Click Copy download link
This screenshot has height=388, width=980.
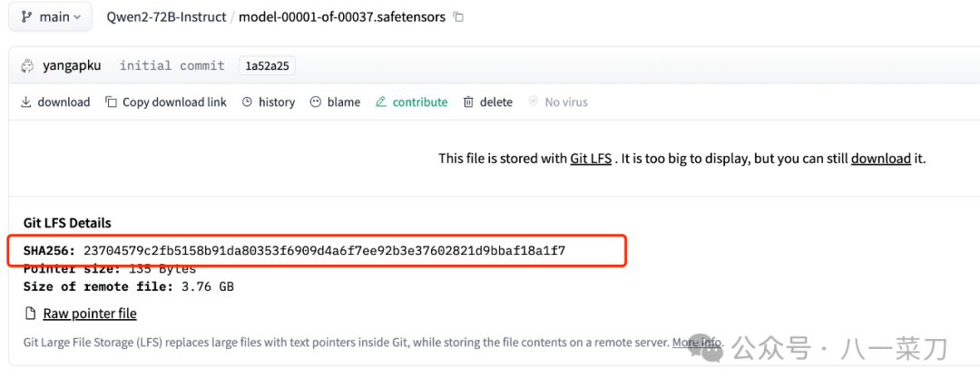click(166, 102)
